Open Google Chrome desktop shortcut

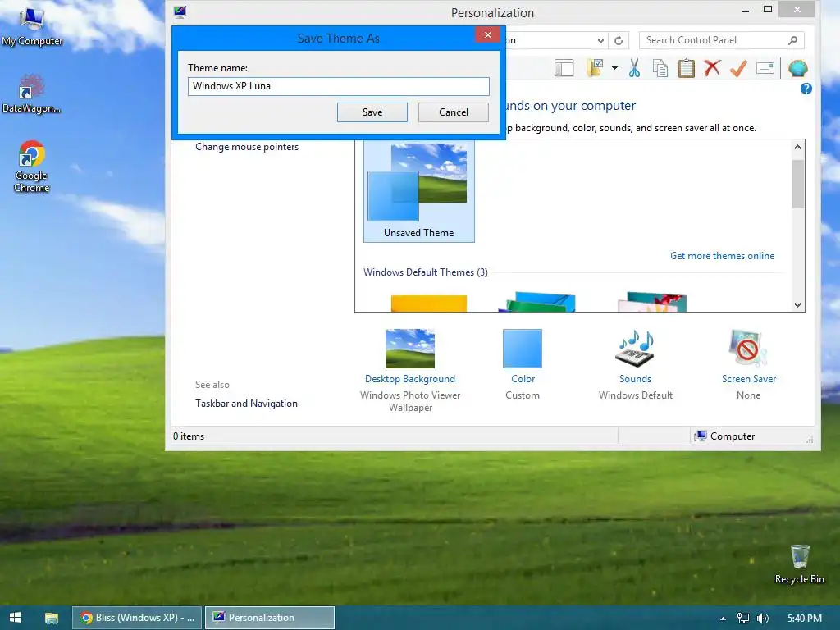coord(32,167)
